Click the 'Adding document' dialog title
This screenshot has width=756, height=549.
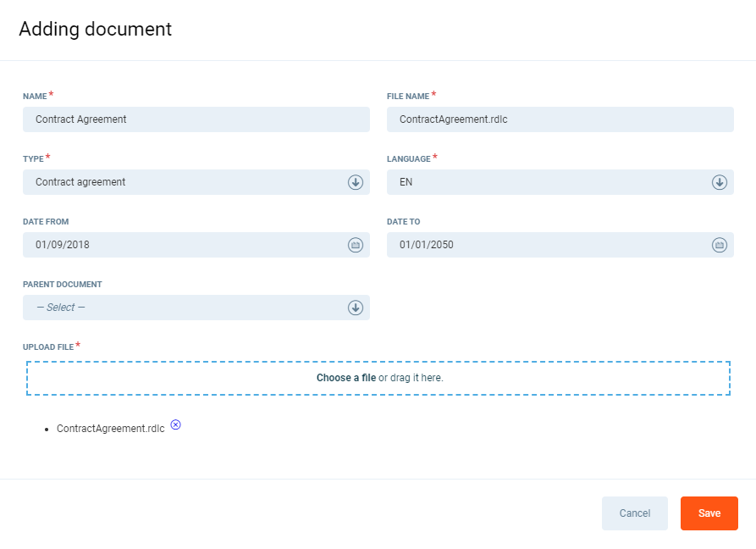(95, 29)
